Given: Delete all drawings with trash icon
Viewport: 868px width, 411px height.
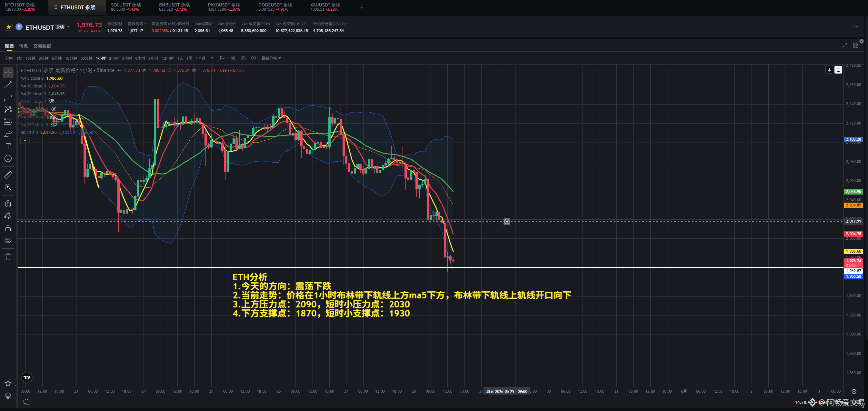Looking at the screenshot, I should point(8,257).
